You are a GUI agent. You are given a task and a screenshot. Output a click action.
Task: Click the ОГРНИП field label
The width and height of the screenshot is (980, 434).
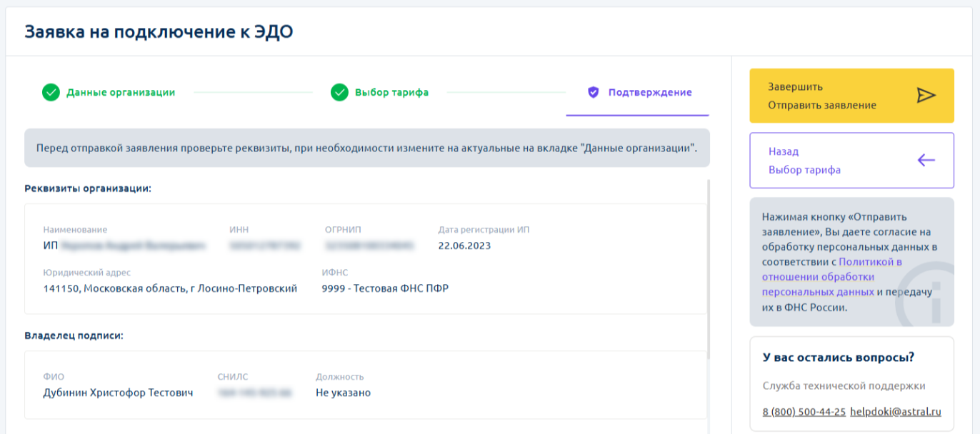point(343,230)
